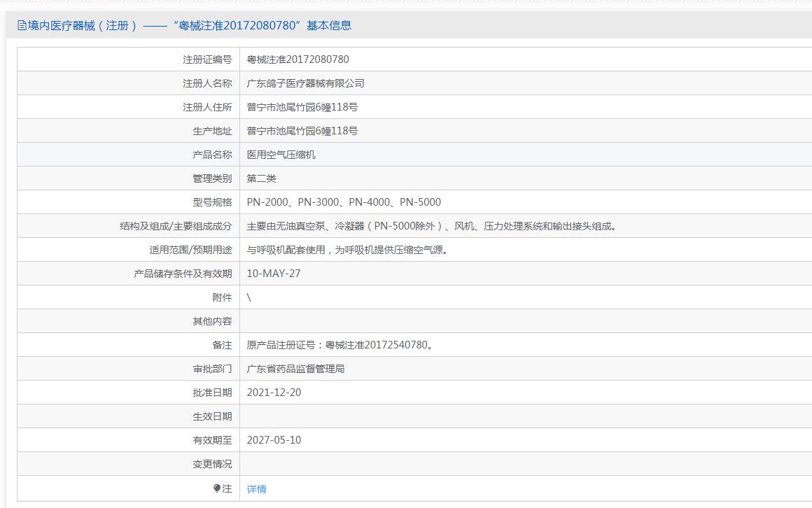Open the 详情 link
812x508 pixels.
tap(256, 489)
